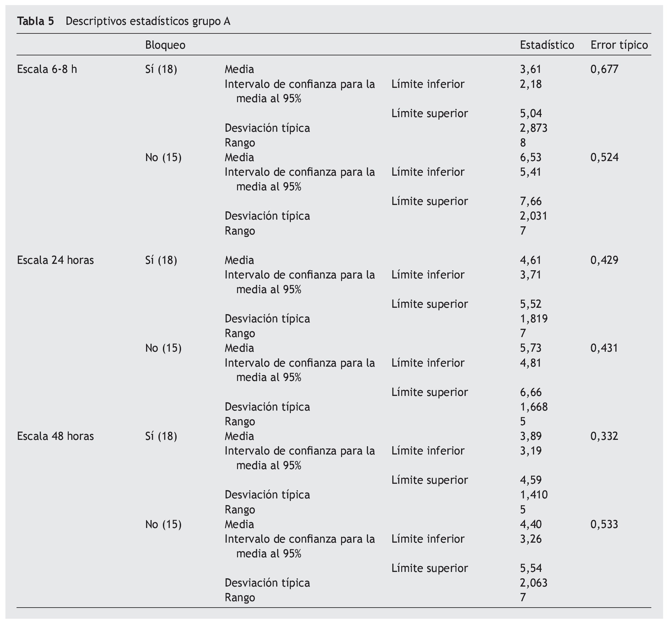This screenshot has height=627, width=672.
Task: Click the desviación típica value 1,410
Action: (533, 495)
